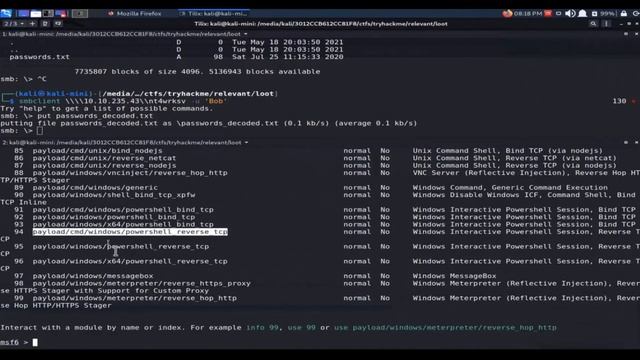640x360 pixels.
Task: Open the Tilix search icon in headerbar
Action: tap(593, 24)
